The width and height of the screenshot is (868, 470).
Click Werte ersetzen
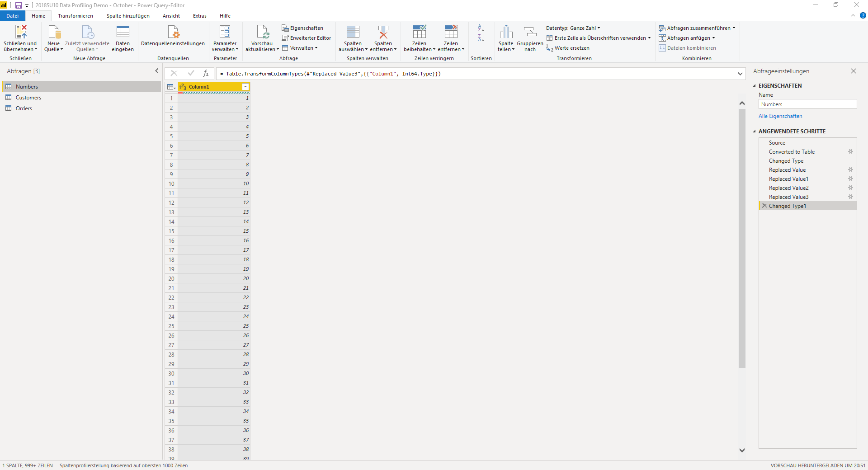568,48
